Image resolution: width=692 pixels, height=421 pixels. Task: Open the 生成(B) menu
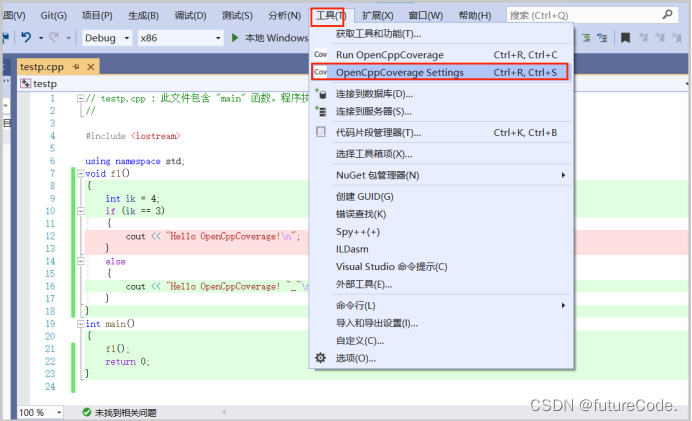[143, 16]
